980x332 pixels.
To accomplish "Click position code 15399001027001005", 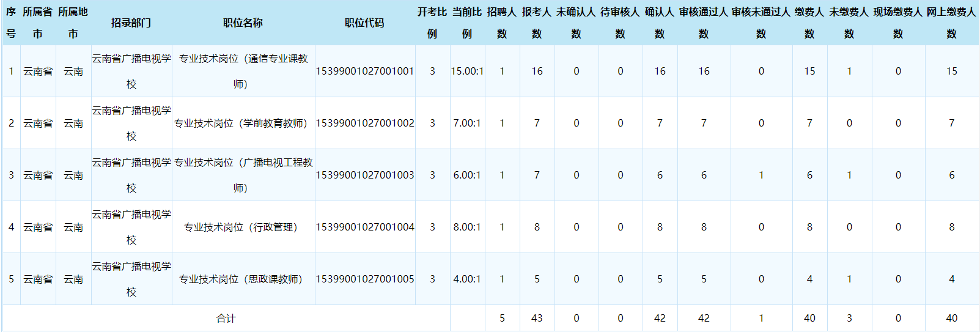I will tap(364, 279).
